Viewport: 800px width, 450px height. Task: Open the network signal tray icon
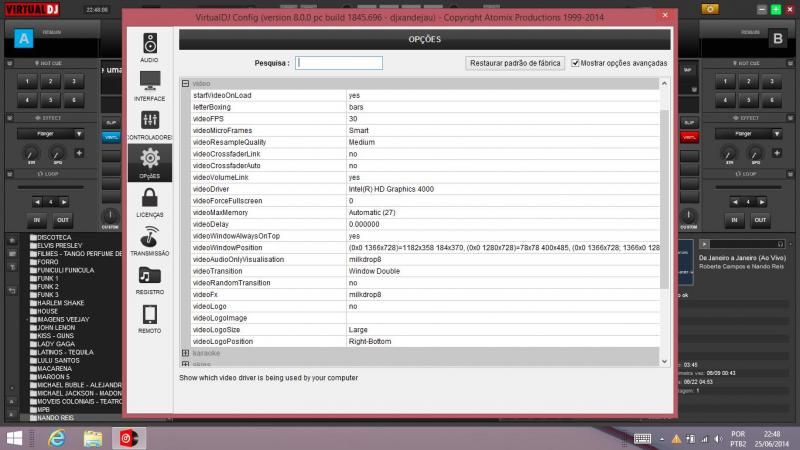coord(705,439)
